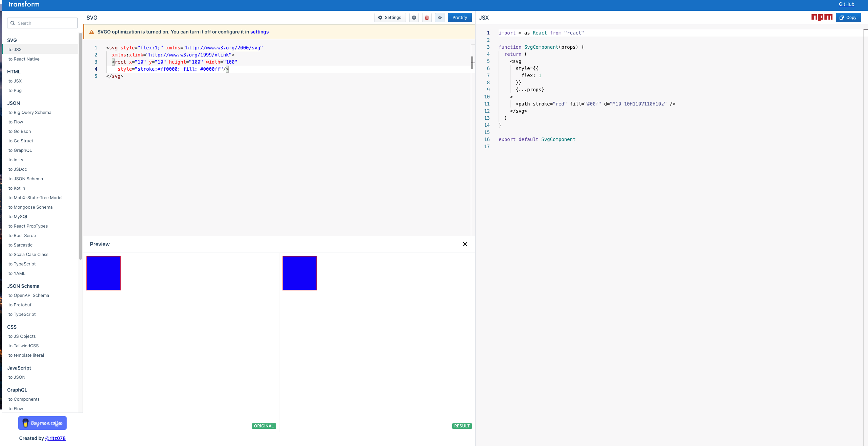Click the red trash clear icon
The width and height of the screenshot is (868, 446).
pos(427,18)
